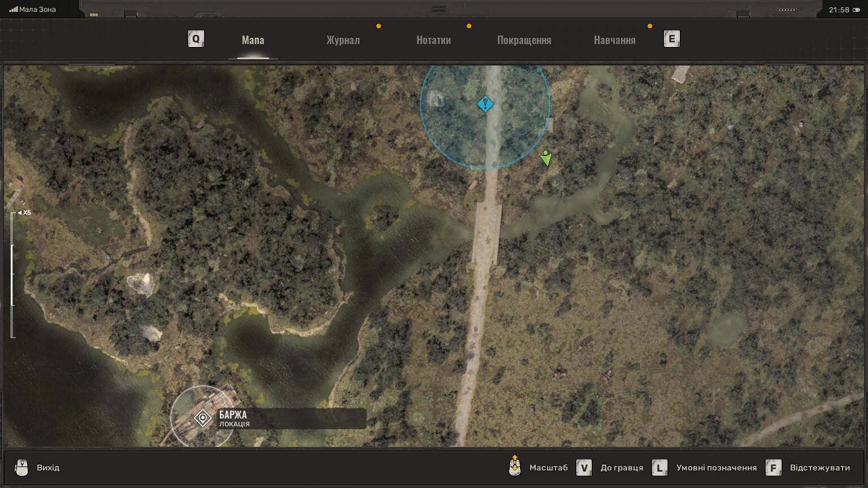Open the Мапа tab
Image resolution: width=868 pixels, height=488 pixels.
click(253, 40)
